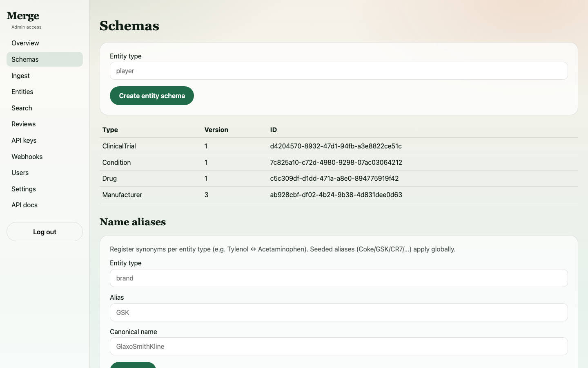Click the Canonical name label
This screenshot has width=588, height=368.
tap(134, 332)
